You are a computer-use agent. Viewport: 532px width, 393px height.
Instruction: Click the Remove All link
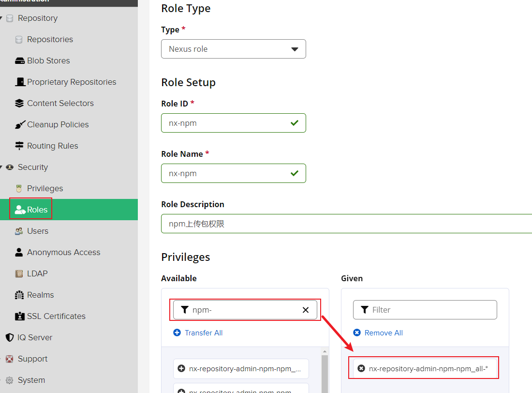384,333
